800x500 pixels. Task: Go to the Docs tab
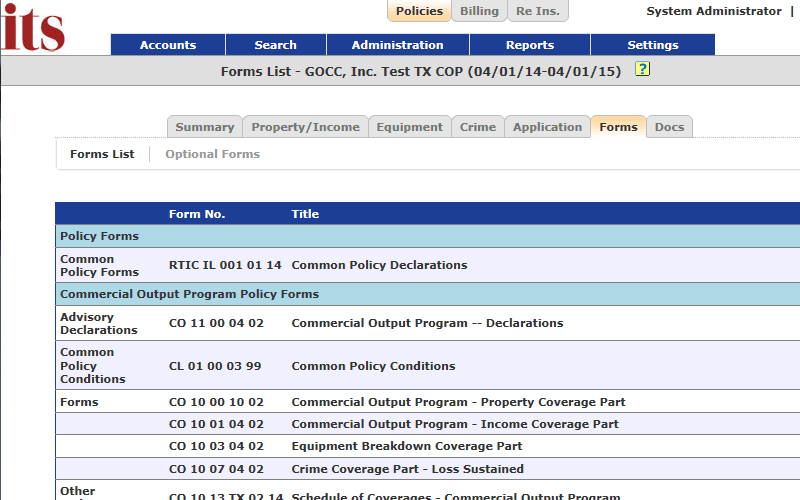pyautogui.click(x=669, y=127)
